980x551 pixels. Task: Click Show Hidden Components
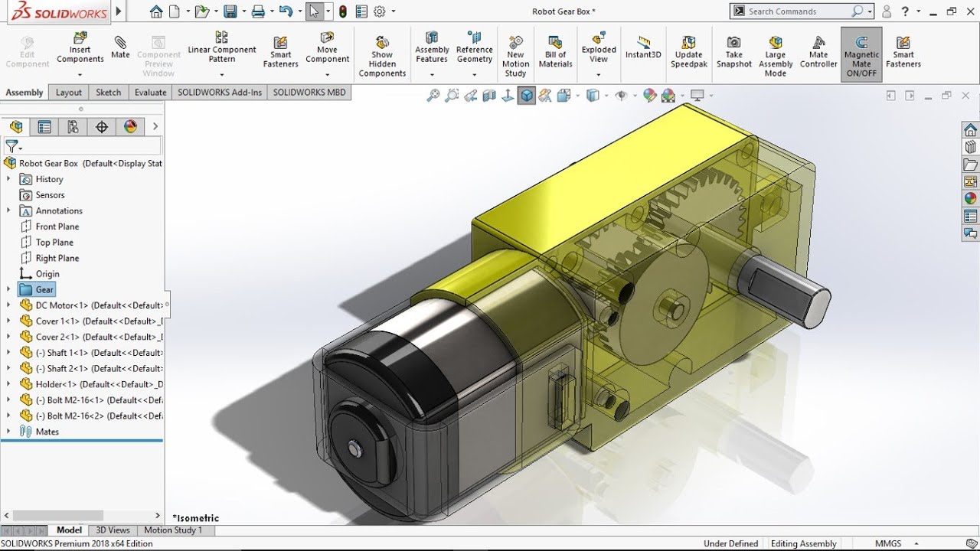coord(382,55)
